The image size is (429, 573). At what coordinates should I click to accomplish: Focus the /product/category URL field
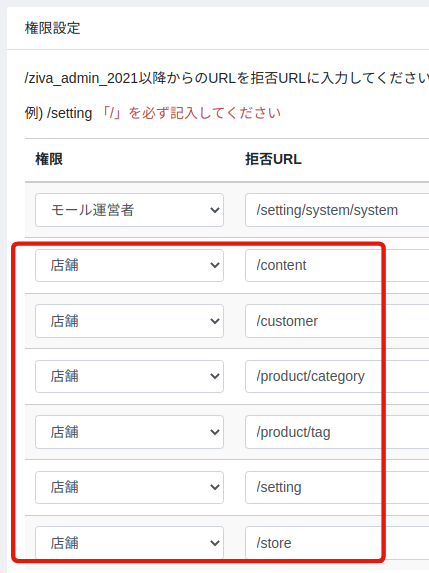tap(337, 376)
